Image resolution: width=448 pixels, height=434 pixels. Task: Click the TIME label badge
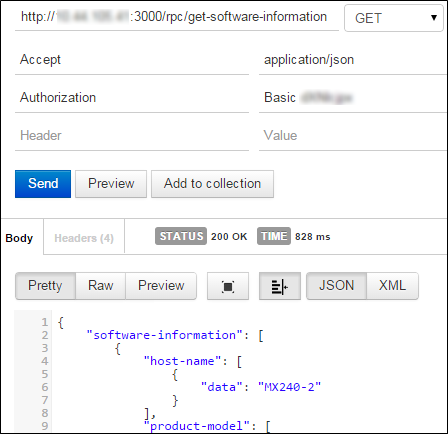(274, 236)
